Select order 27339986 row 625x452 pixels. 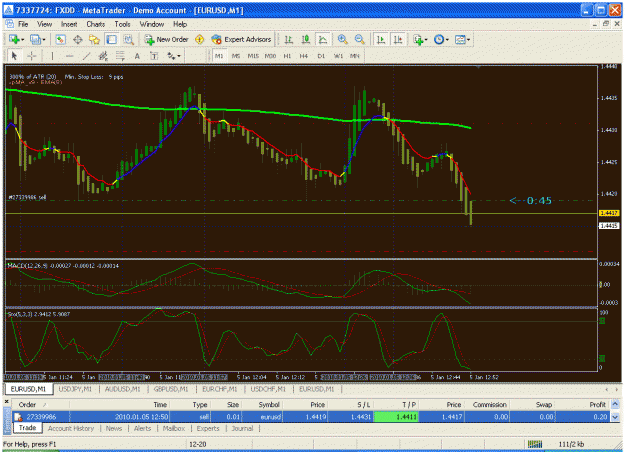(x=311, y=417)
